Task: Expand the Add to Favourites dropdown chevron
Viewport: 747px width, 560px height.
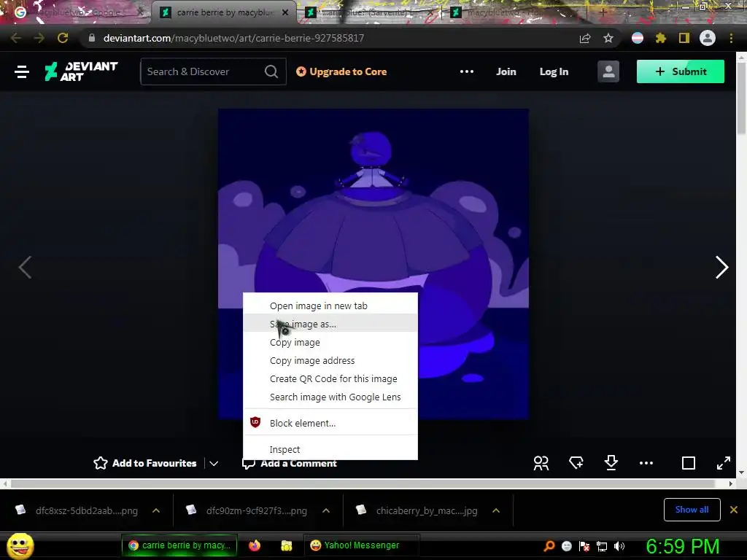Action: [214, 463]
